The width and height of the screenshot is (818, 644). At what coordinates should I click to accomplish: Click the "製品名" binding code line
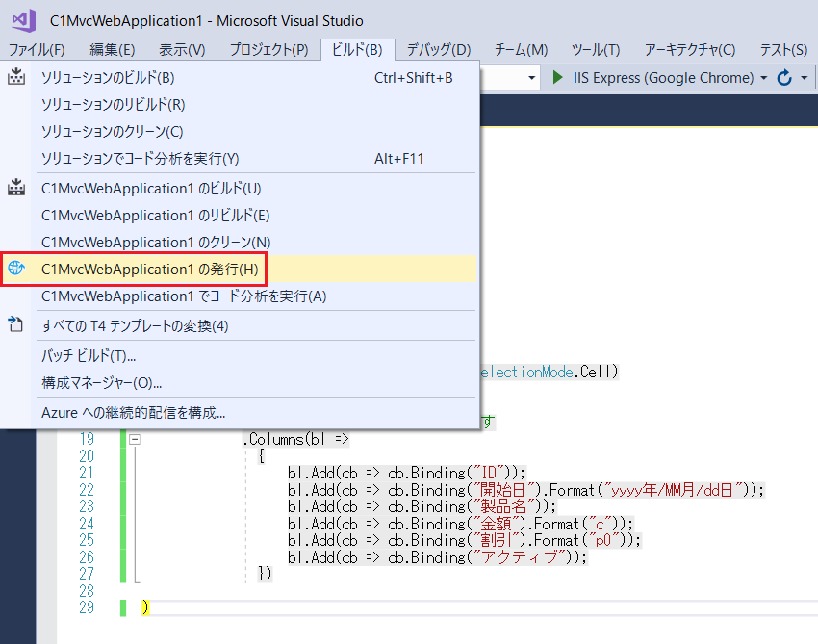(422, 506)
